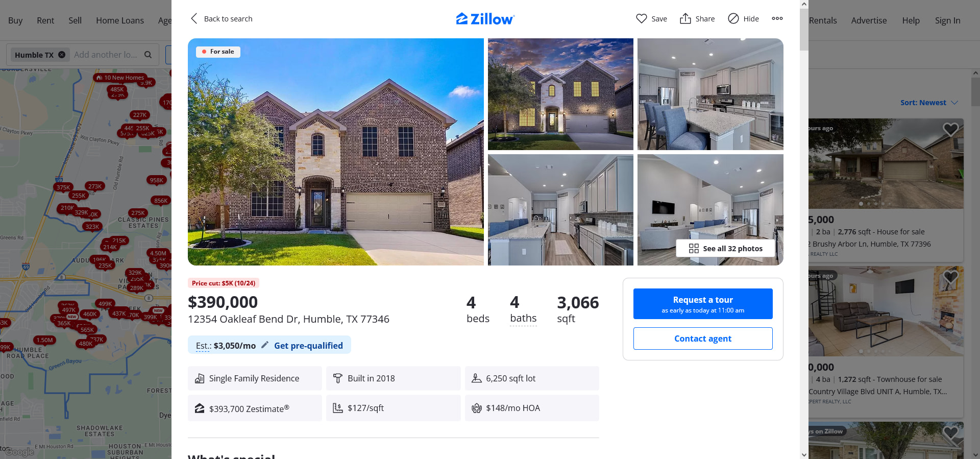This screenshot has height=459, width=980.
Task: Favorite the Brushy Arbor Ln listing
Action: (x=950, y=129)
